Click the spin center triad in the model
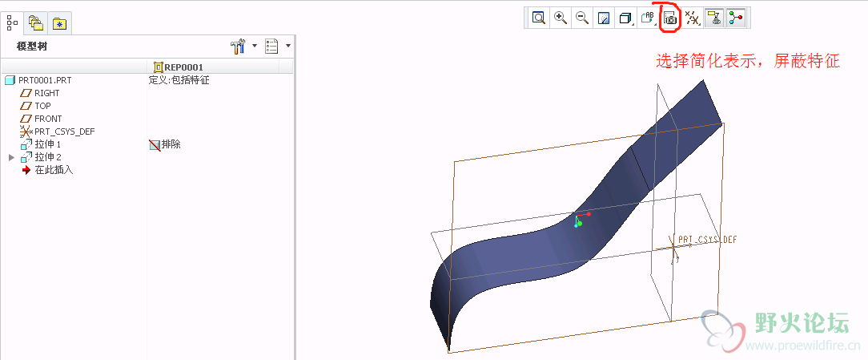Image resolution: width=868 pixels, height=360 pixels. pyautogui.click(x=581, y=220)
